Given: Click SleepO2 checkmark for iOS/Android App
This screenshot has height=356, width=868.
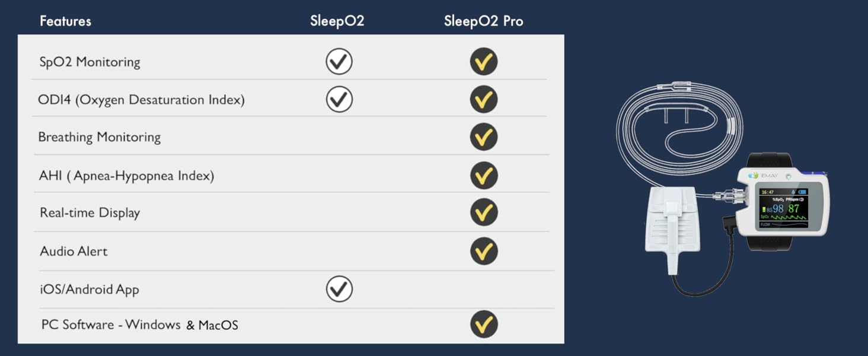Looking at the screenshot, I should 339,289.
